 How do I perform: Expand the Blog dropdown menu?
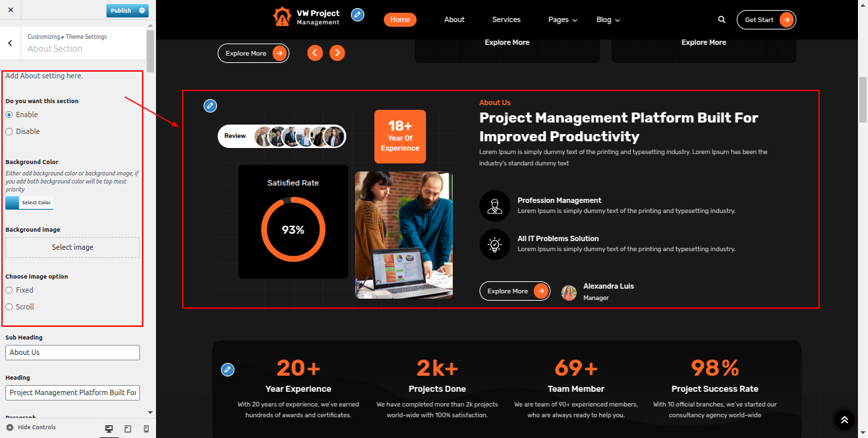click(608, 19)
